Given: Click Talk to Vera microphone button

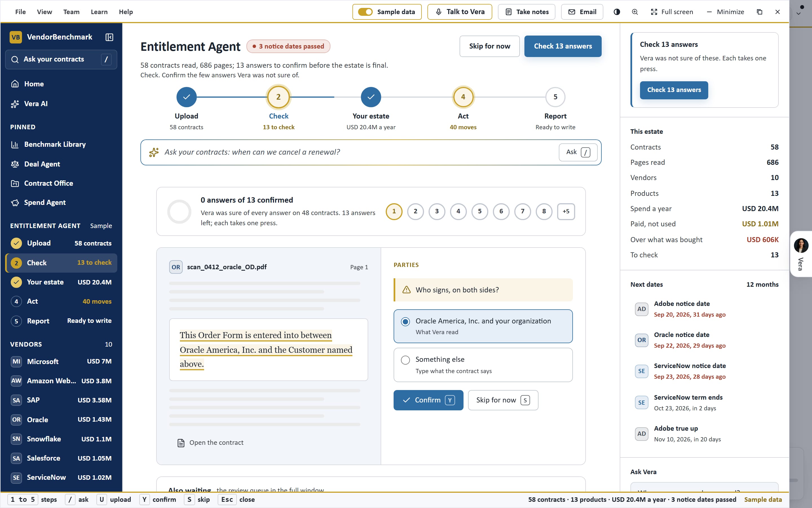Looking at the screenshot, I should [459, 12].
